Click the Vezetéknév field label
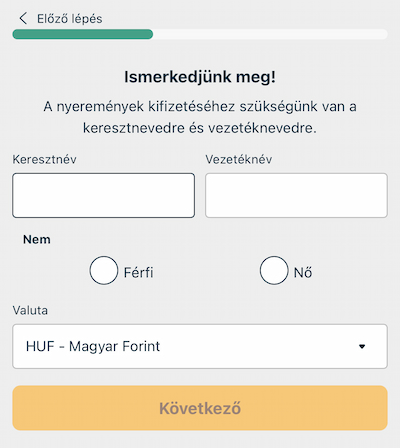This screenshot has width=400, height=448. tap(239, 159)
